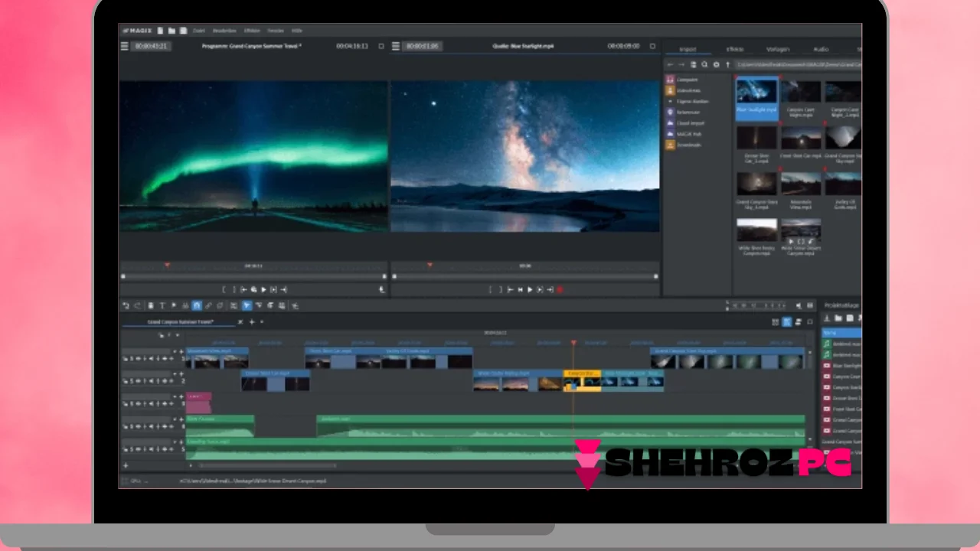Image resolution: width=980 pixels, height=551 pixels.
Task: Select the pink title clip on track 3
Action: (198, 402)
